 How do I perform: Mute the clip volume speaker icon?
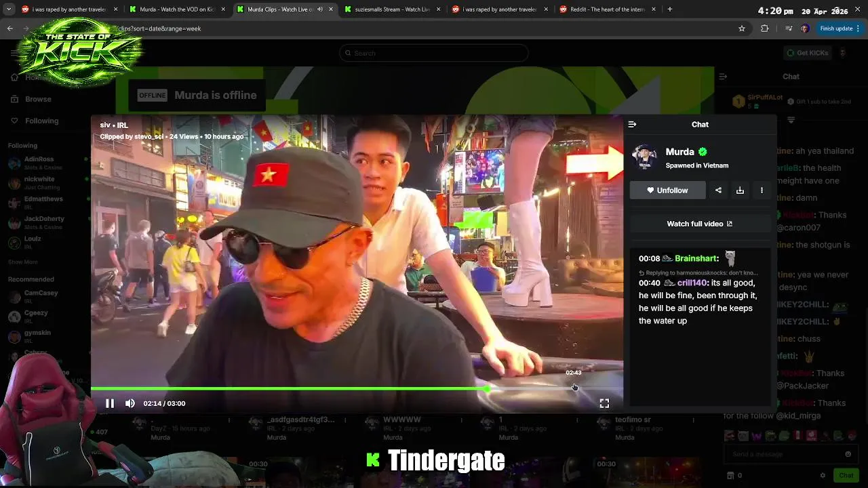pyautogui.click(x=130, y=403)
